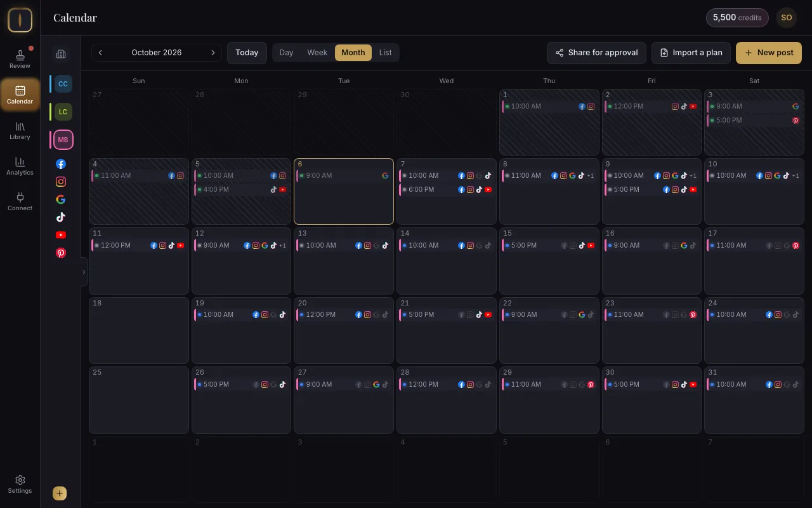Click the app logo at top left
The height and width of the screenshot is (508, 812).
click(20, 20)
